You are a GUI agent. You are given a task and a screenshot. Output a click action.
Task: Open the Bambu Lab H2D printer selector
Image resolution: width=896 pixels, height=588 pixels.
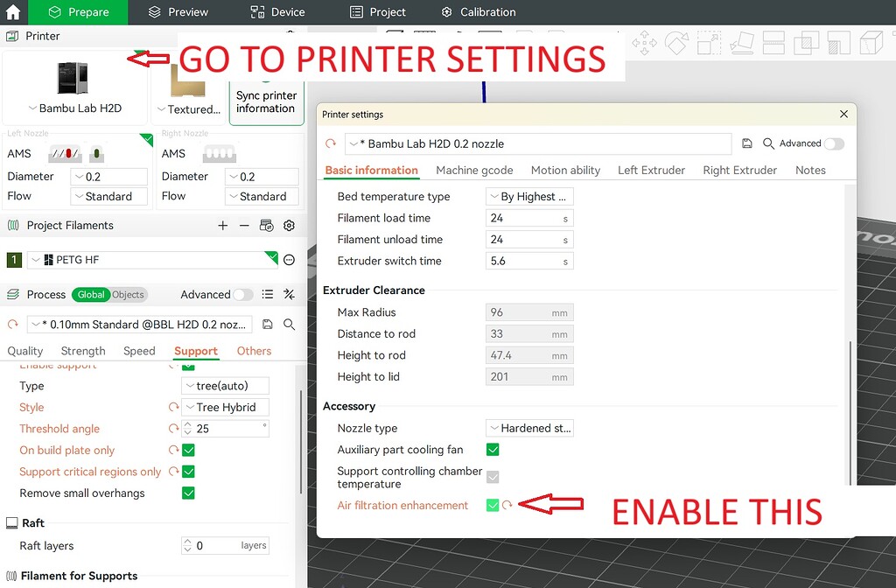[74, 108]
